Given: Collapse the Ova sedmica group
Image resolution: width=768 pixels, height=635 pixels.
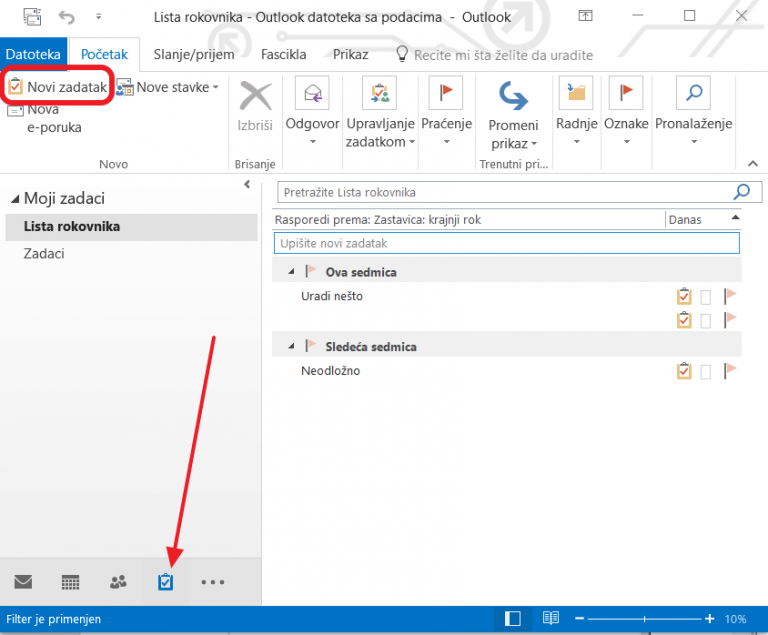Looking at the screenshot, I should pyautogui.click(x=291, y=271).
